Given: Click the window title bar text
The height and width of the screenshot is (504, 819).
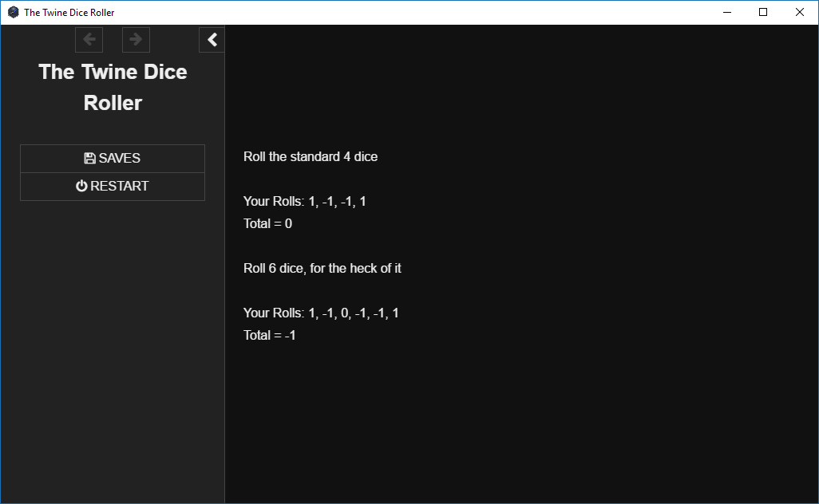Looking at the screenshot, I should pos(69,12).
